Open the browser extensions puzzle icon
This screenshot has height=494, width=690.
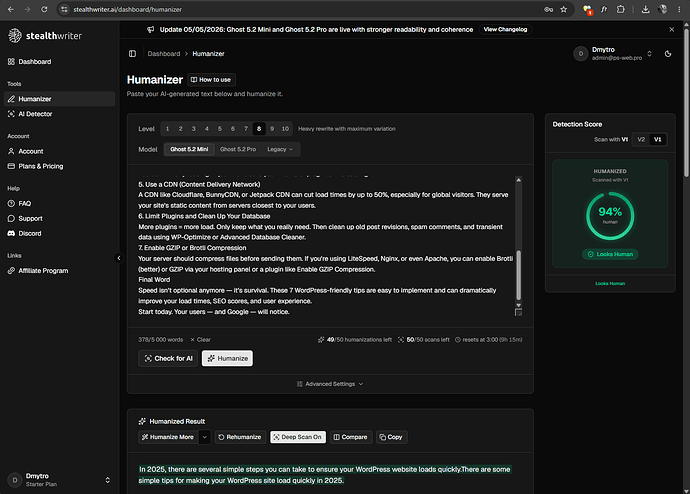620,9
